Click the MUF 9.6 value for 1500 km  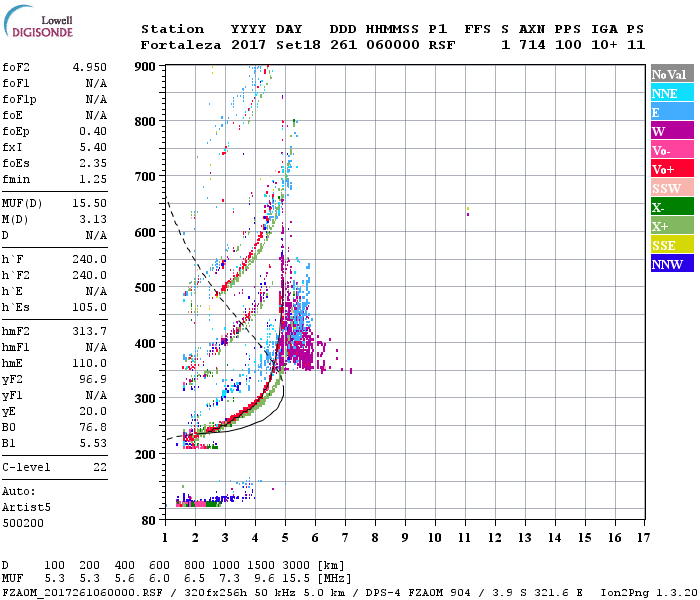pyautogui.click(x=264, y=579)
